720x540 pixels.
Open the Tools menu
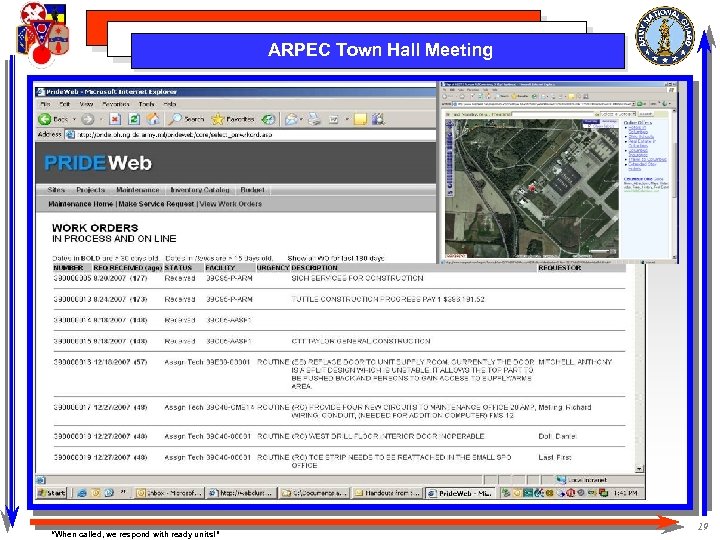(x=146, y=104)
